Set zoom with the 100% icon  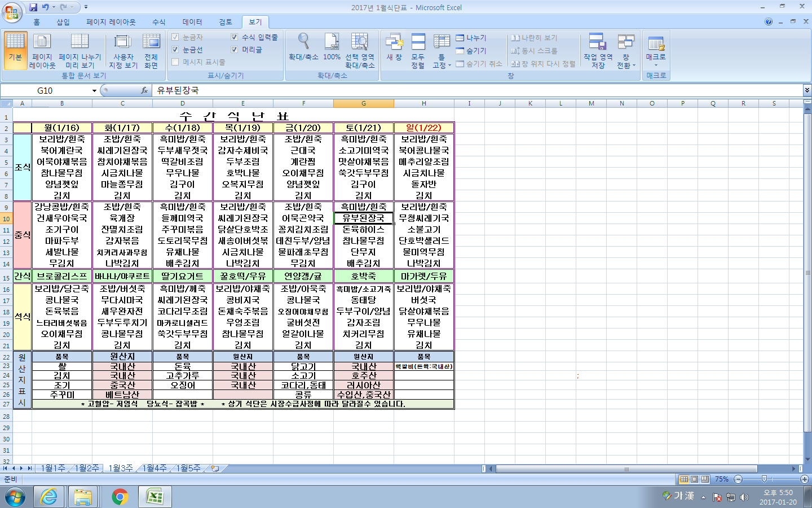coord(332,42)
